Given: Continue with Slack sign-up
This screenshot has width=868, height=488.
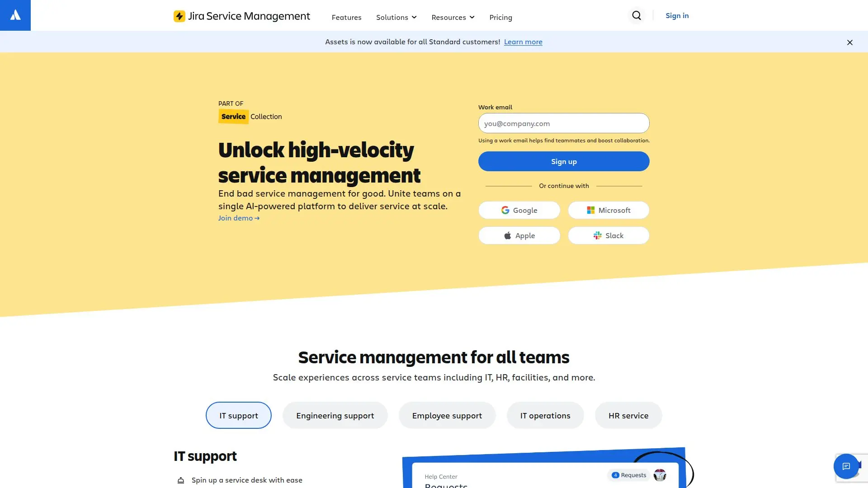Looking at the screenshot, I should coord(609,235).
